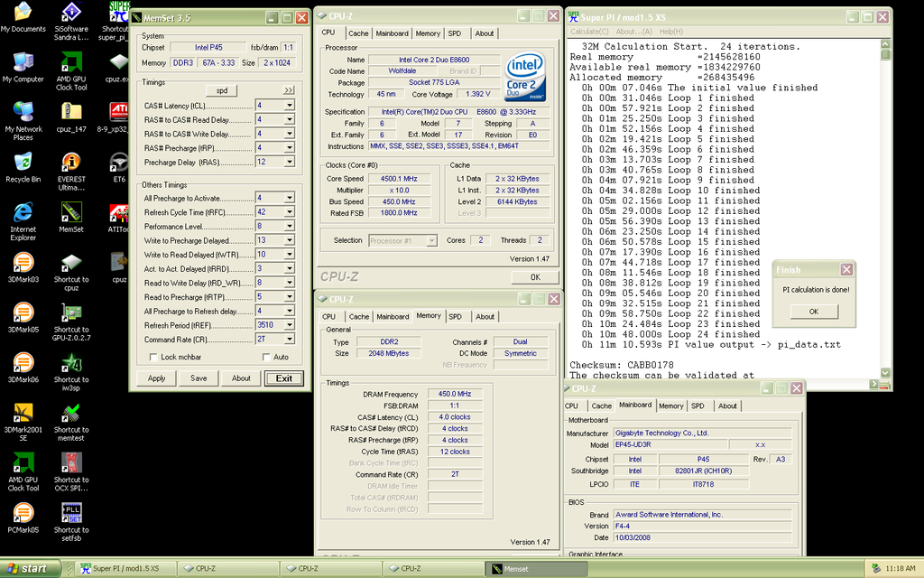
Task: Expand Performance Level dropdown
Action: [x=290, y=227]
